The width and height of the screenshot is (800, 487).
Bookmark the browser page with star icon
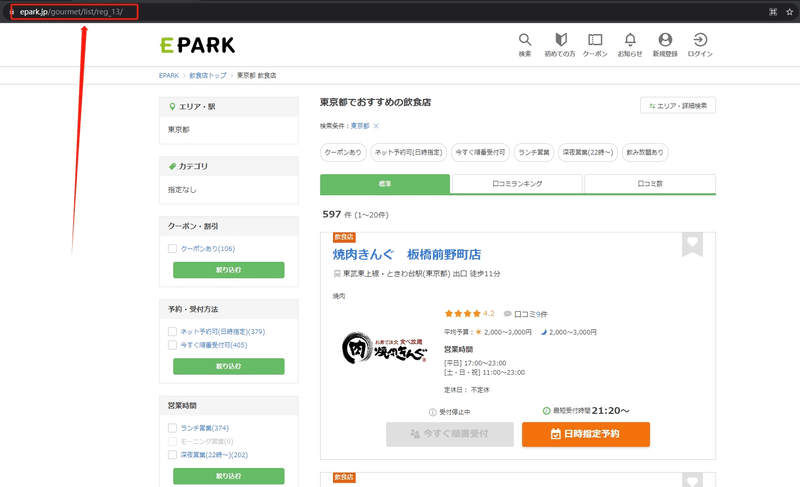(789, 12)
